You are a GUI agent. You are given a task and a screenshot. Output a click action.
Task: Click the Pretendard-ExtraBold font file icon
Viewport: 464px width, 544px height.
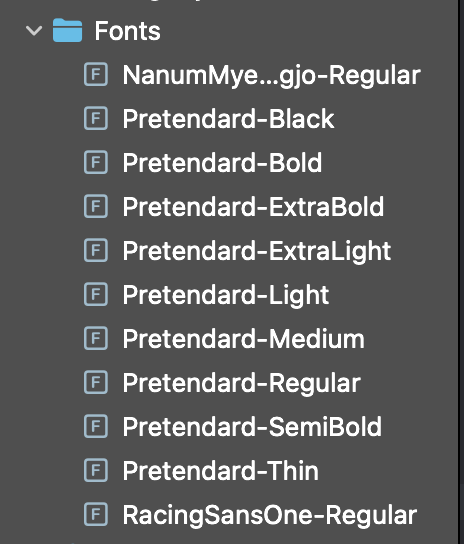pos(96,206)
